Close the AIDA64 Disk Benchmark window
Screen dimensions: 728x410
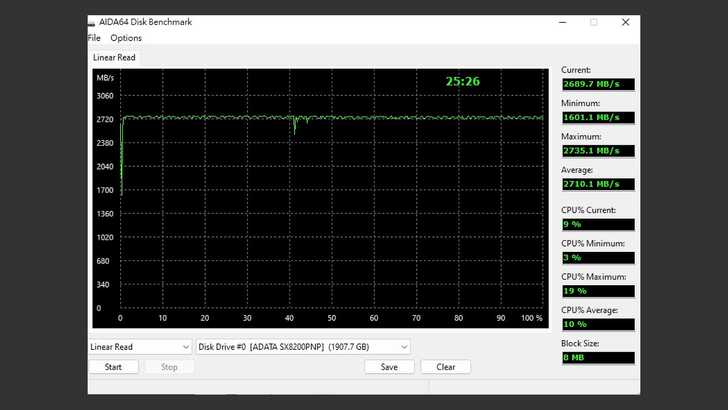625,22
